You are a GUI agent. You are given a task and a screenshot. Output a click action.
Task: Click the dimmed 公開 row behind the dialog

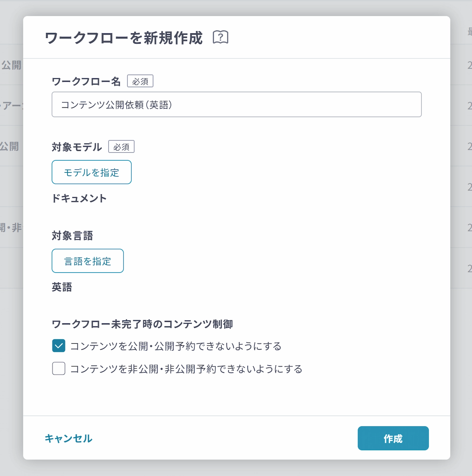(11, 65)
